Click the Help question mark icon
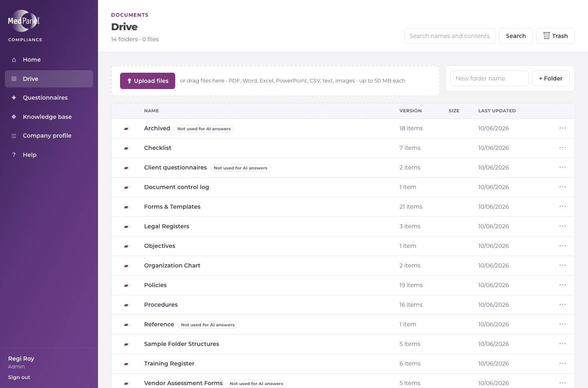 click(x=14, y=155)
